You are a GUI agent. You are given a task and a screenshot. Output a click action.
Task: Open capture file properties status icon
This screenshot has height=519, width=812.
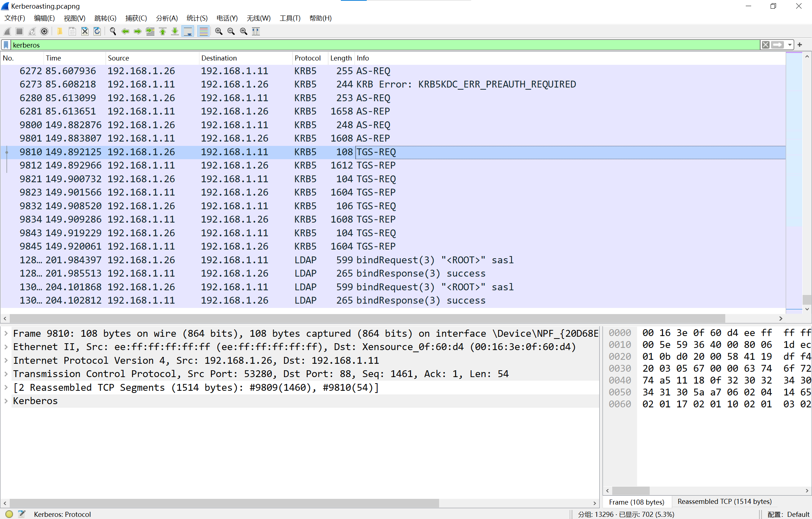[22, 514]
